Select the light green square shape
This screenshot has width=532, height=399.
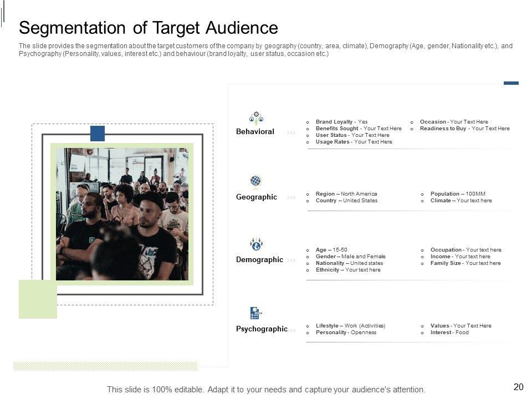(38, 299)
